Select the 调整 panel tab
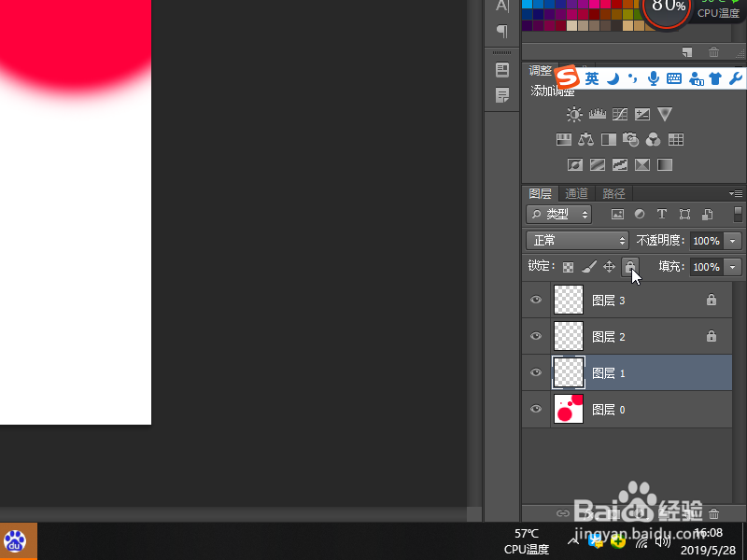747x560 pixels. point(540,71)
